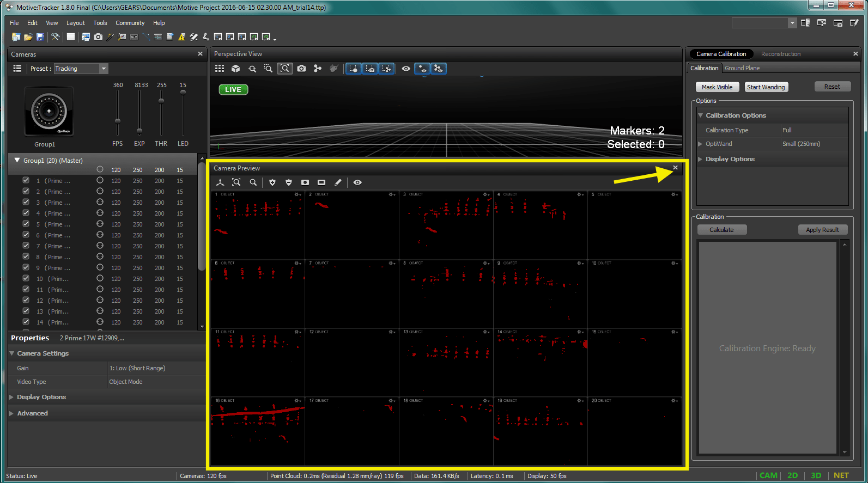The height and width of the screenshot is (483, 868).
Task: Expand the Advanced section in Properties
Action: coord(11,413)
